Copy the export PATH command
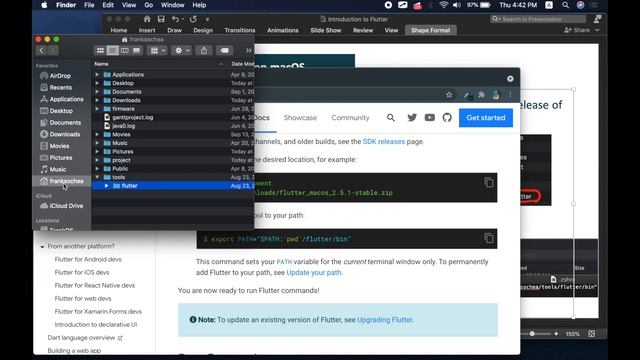This screenshot has width=640, height=360. (x=489, y=238)
